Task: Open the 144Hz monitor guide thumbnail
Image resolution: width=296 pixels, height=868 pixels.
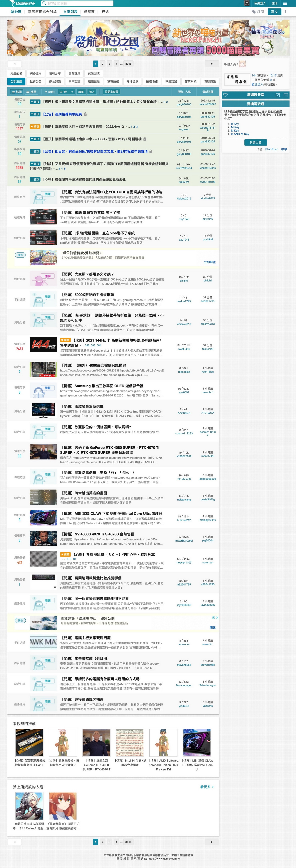Action: click(43, 344)
